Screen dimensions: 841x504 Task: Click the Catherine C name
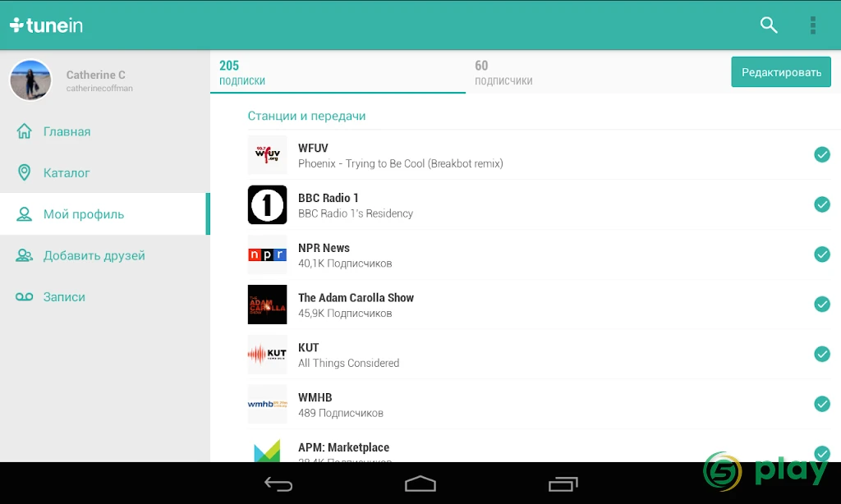(95, 75)
